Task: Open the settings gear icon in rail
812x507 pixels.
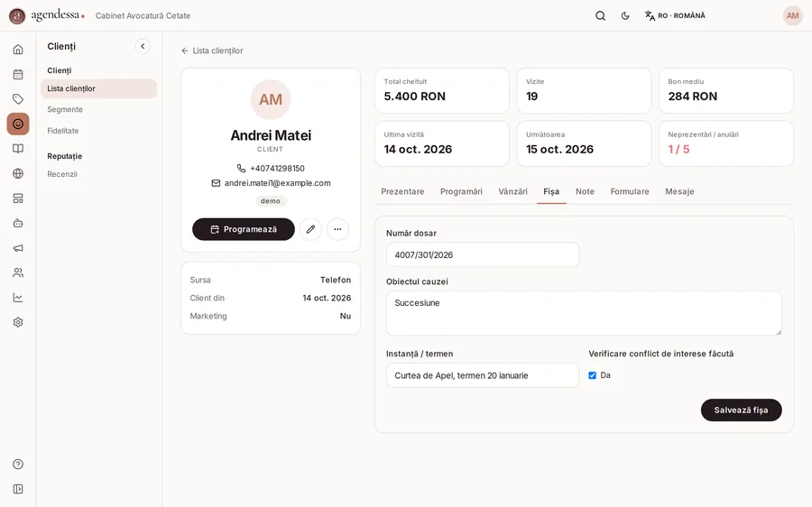Action: point(18,322)
